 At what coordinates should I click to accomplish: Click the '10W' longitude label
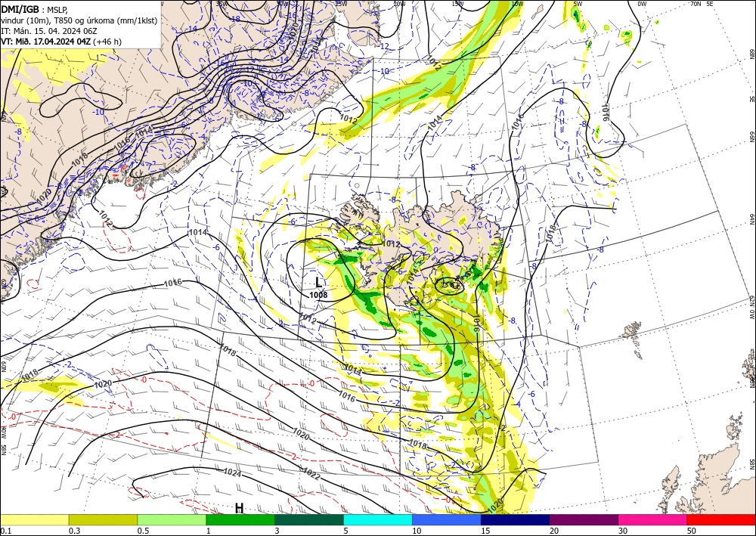(x=517, y=4)
